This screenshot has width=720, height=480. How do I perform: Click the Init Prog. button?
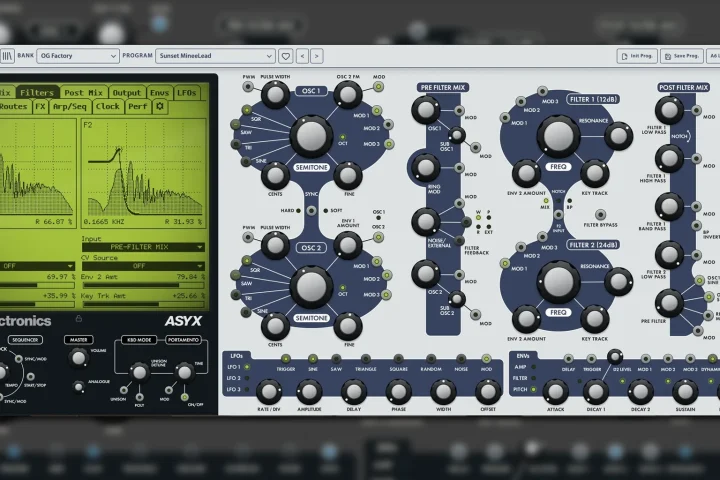point(637,56)
